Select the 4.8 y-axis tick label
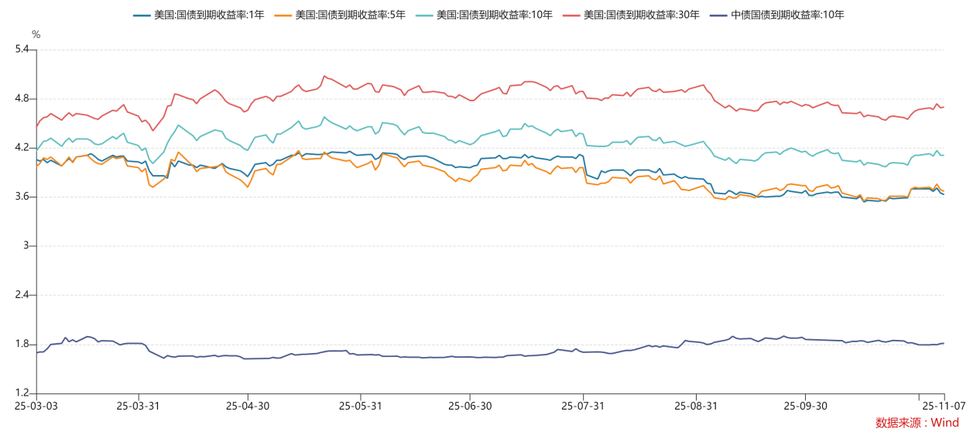The height and width of the screenshot is (439, 980). [21, 98]
